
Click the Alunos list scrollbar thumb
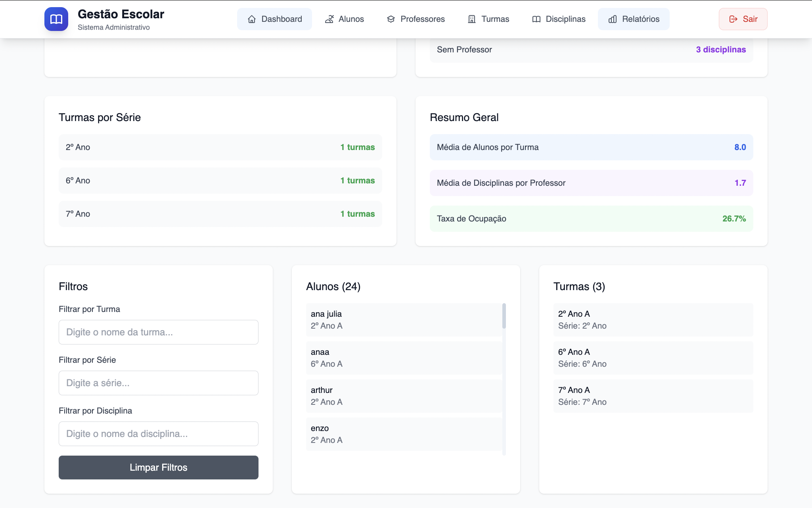point(504,316)
